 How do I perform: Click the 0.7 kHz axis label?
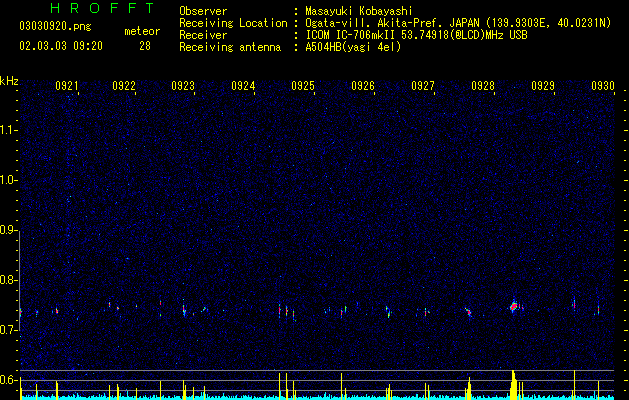[x=9, y=330]
